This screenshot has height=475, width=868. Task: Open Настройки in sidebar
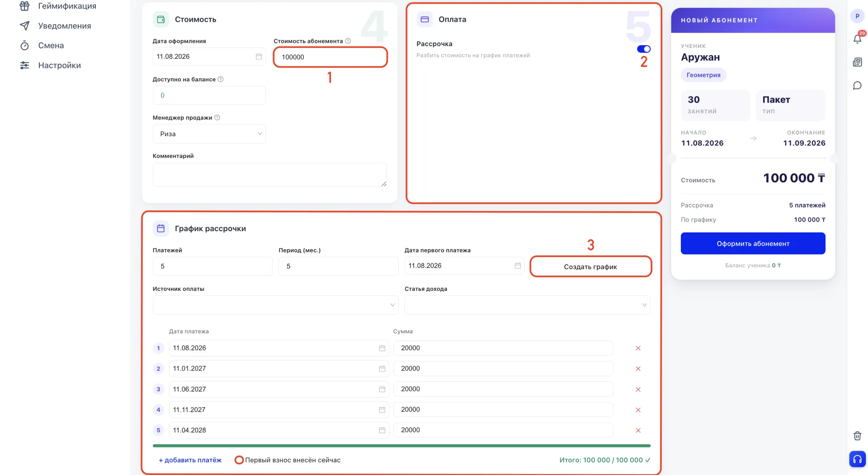tap(59, 65)
